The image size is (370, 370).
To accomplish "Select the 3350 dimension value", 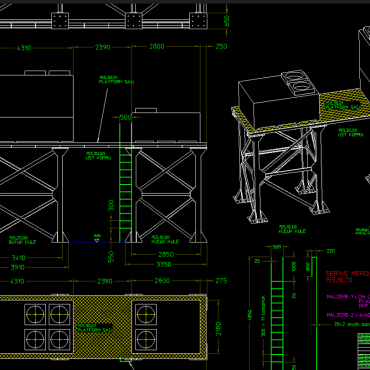I will [x=164, y=265].
